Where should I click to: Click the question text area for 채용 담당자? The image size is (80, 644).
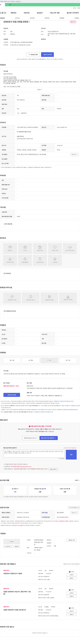tap(34, 454)
